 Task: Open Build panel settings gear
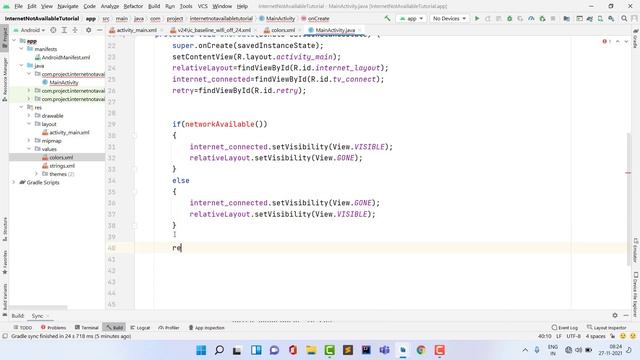click(x=615, y=315)
